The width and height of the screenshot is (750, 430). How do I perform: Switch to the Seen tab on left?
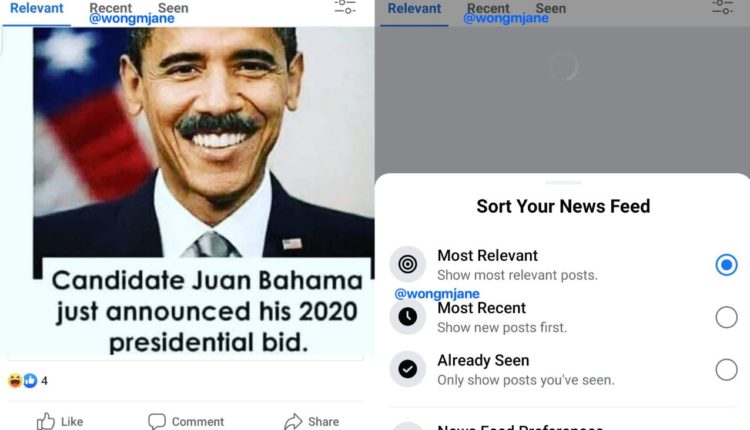[173, 8]
